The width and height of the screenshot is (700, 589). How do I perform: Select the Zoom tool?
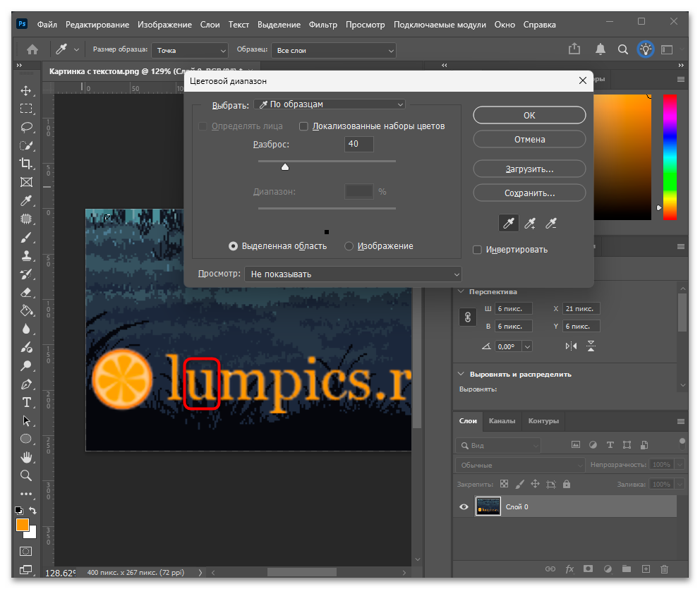point(26,475)
